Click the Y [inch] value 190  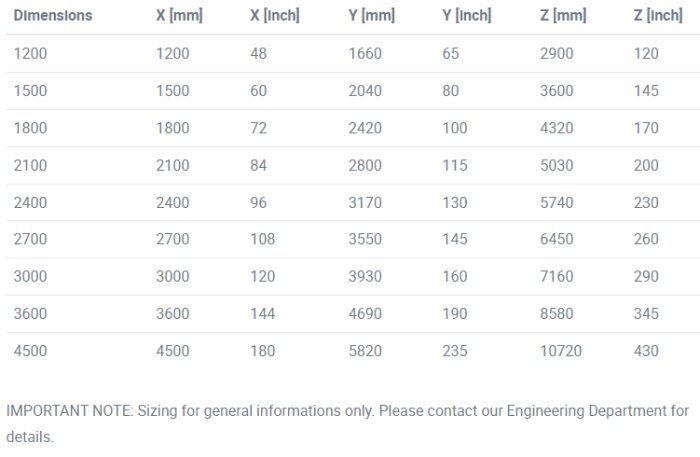click(x=454, y=314)
